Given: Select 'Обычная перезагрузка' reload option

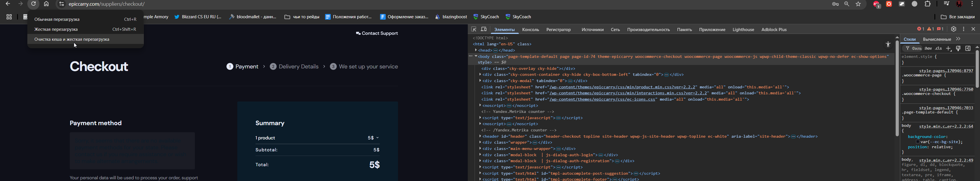Looking at the screenshot, I should pyautogui.click(x=85, y=19).
